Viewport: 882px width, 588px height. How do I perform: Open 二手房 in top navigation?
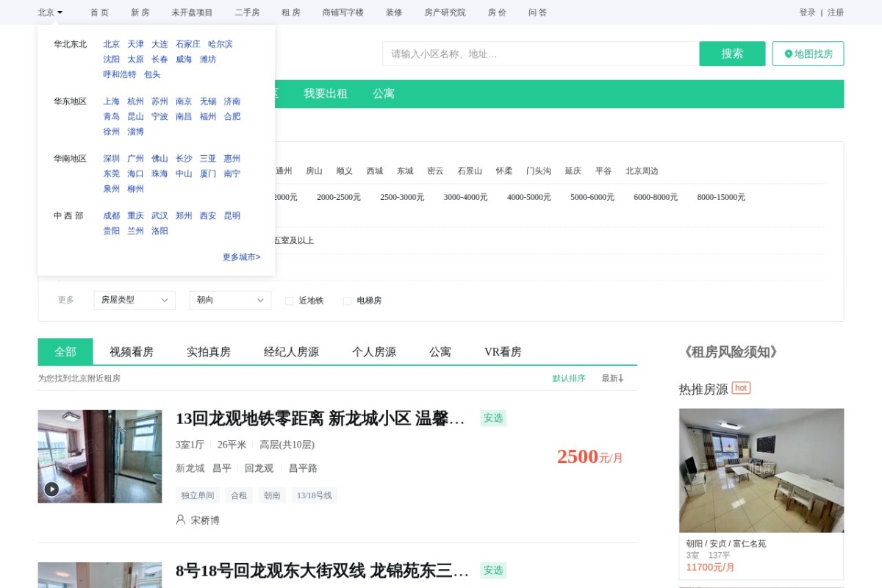pos(247,12)
